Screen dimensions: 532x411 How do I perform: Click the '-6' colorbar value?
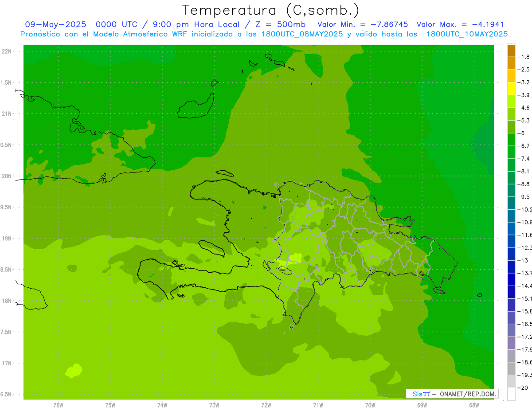pyautogui.click(x=521, y=133)
